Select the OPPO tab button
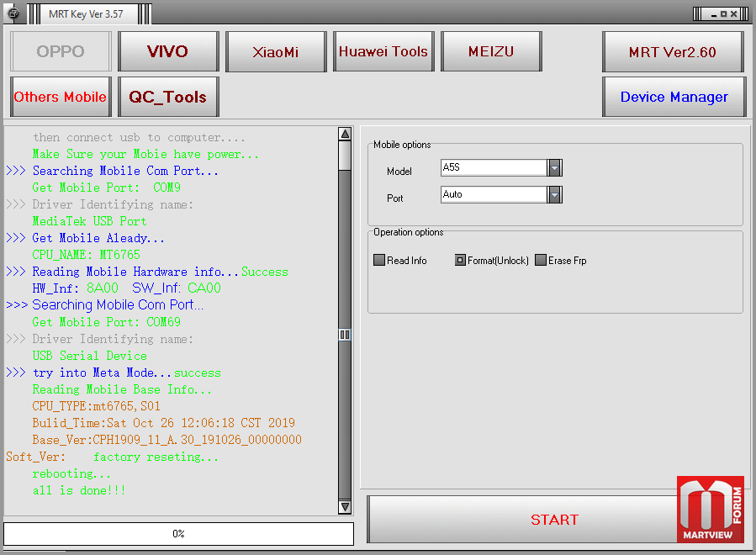Image resolution: width=756 pixels, height=555 pixels. (x=61, y=51)
